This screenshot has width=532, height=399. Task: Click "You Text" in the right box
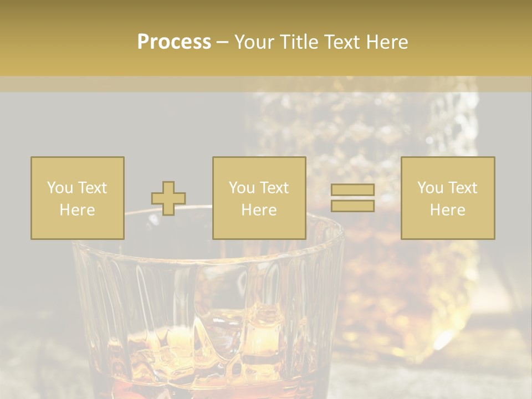coord(447,188)
